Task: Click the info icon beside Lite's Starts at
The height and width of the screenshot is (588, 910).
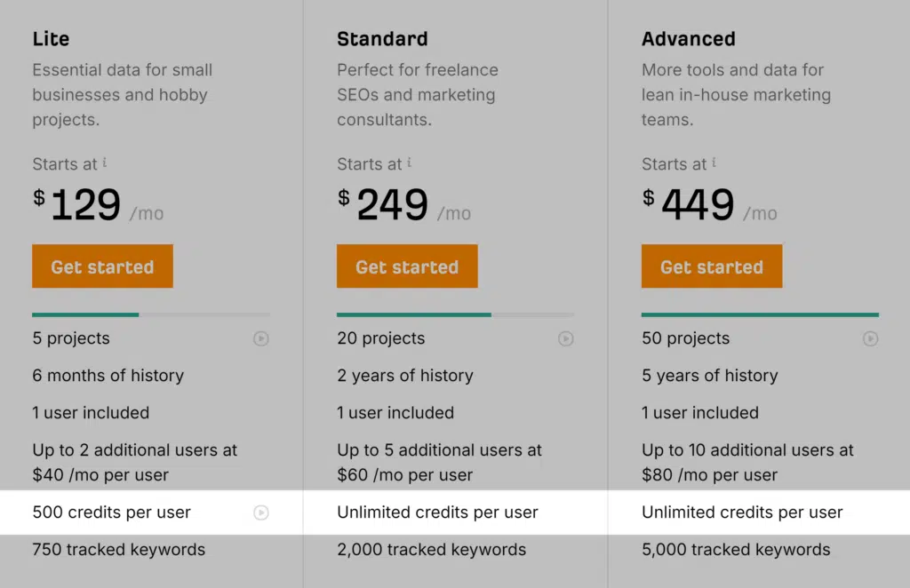Action: point(105,163)
